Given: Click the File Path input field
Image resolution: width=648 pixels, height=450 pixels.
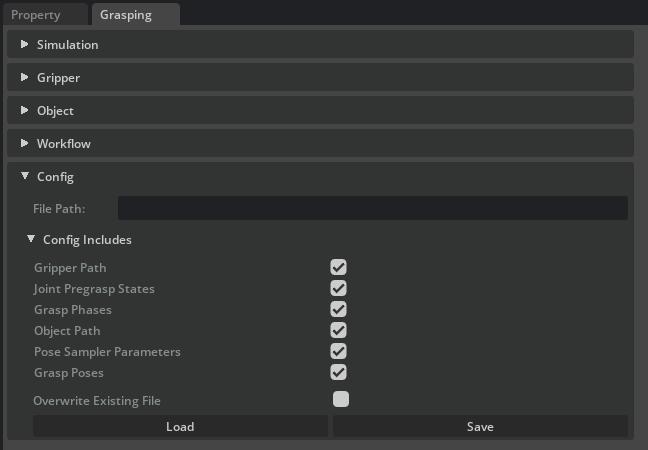Looking at the screenshot, I should click(x=372, y=208).
